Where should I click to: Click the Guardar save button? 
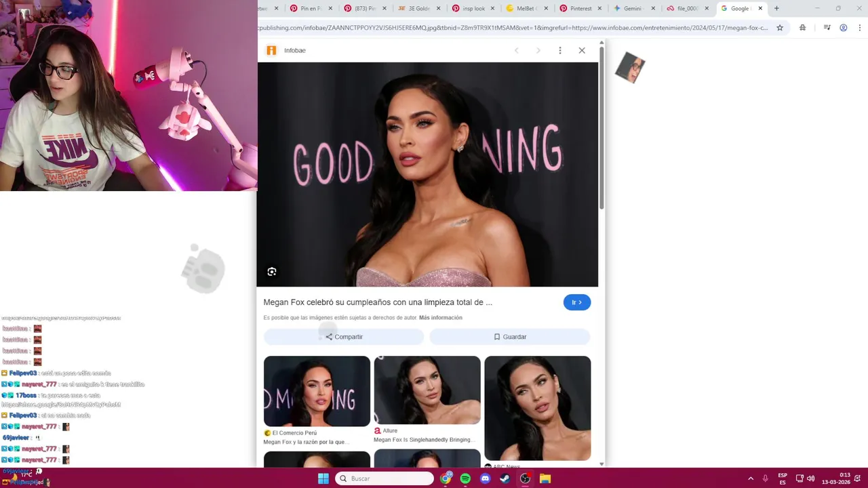click(x=510, y=337)
